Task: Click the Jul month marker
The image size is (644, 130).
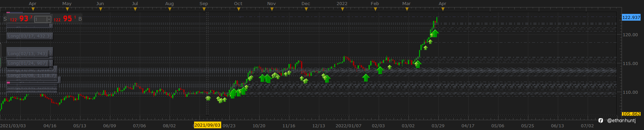Action: (135, 4)
